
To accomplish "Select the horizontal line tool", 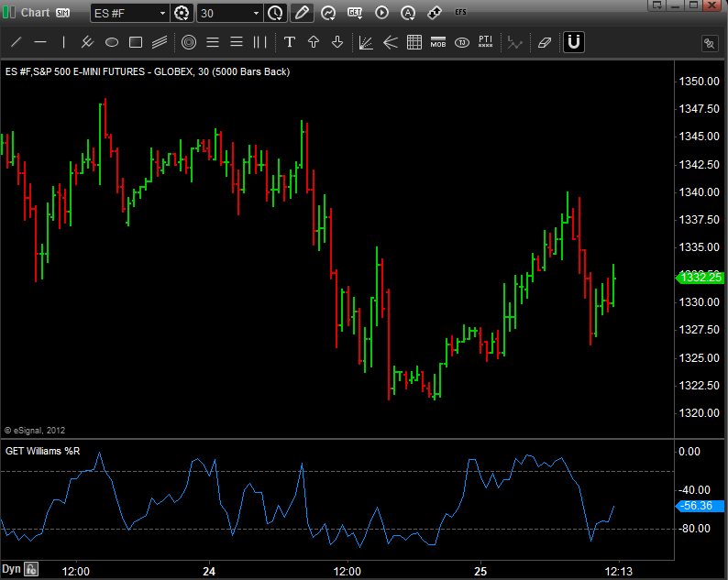I will pos(40,43).
